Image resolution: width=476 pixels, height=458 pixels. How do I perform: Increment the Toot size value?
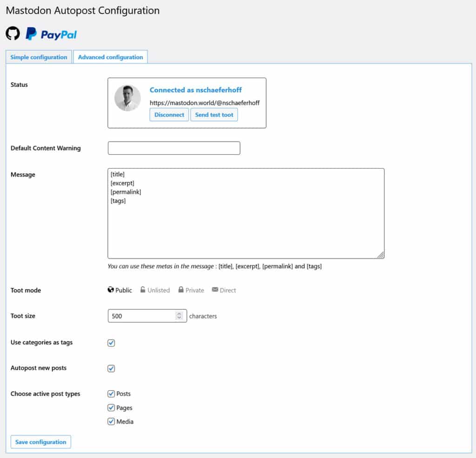(180, 314)
